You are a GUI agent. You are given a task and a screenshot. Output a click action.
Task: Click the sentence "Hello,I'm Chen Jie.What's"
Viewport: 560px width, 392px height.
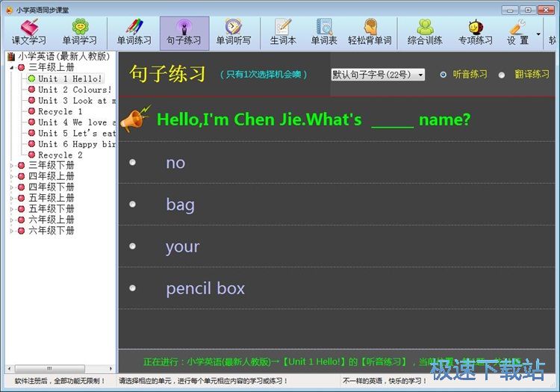point(259,119)
